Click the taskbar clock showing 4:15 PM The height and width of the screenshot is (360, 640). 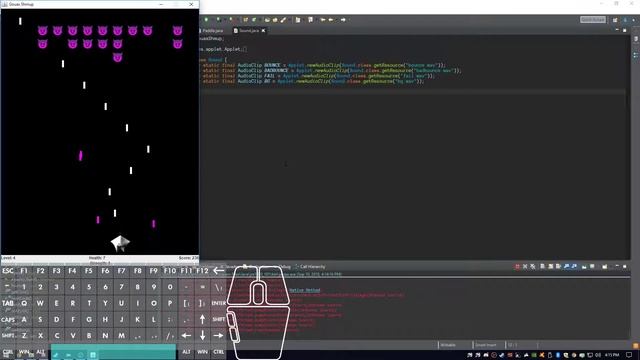(x=612, y=355)
